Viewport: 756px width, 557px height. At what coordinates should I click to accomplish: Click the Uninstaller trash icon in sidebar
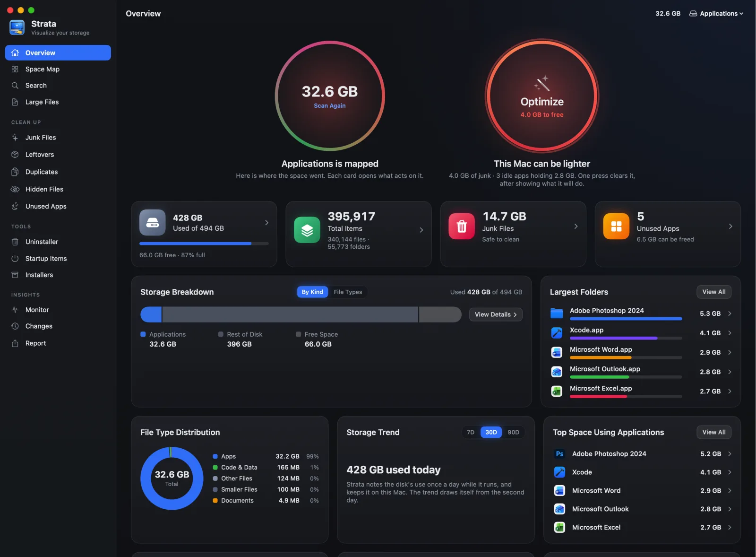click(x=15, y=242)
